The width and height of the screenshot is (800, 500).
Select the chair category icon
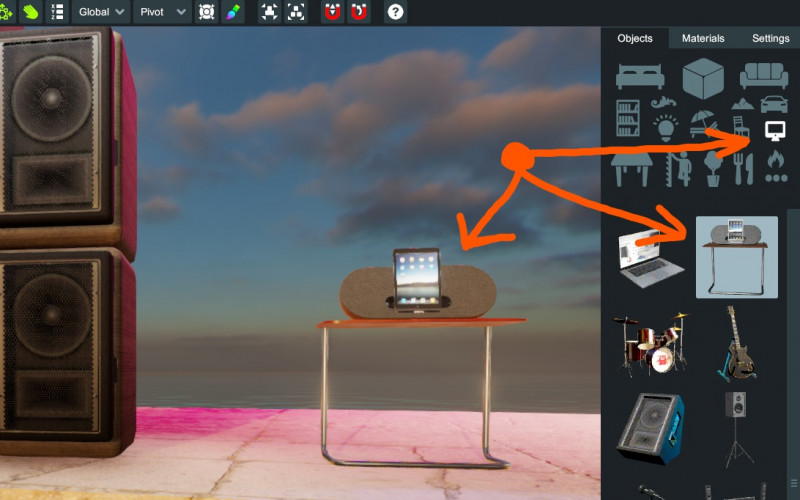[741, 127]
